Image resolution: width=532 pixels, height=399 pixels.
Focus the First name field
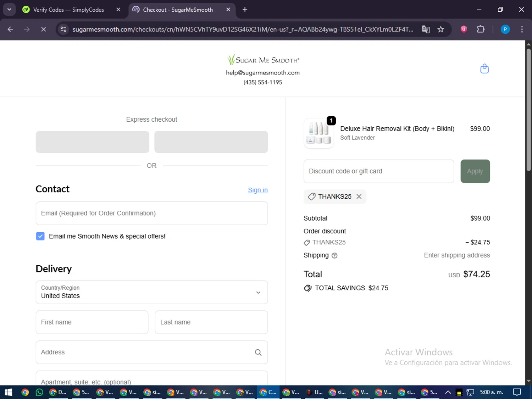(x=92, y=322)
